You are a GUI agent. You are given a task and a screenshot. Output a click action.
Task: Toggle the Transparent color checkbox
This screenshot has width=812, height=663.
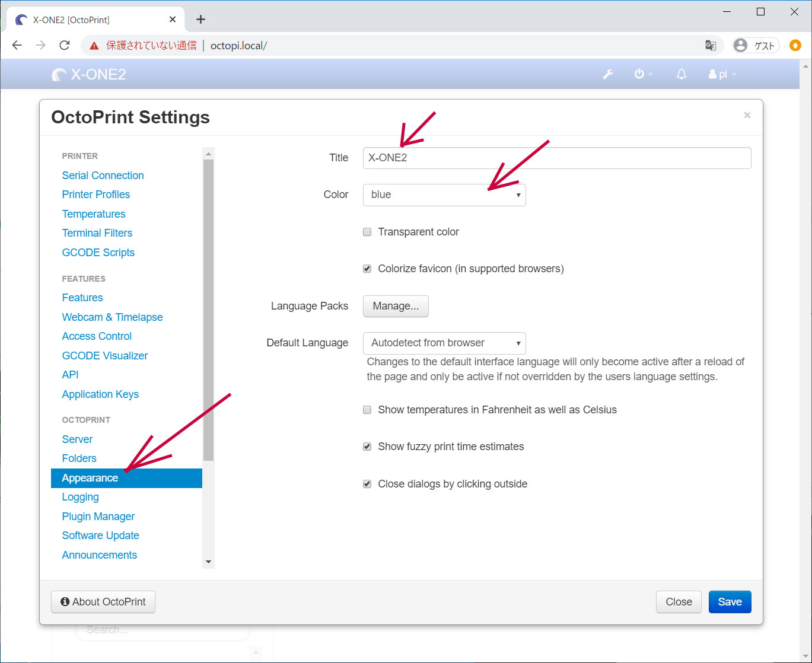(367, 232)
